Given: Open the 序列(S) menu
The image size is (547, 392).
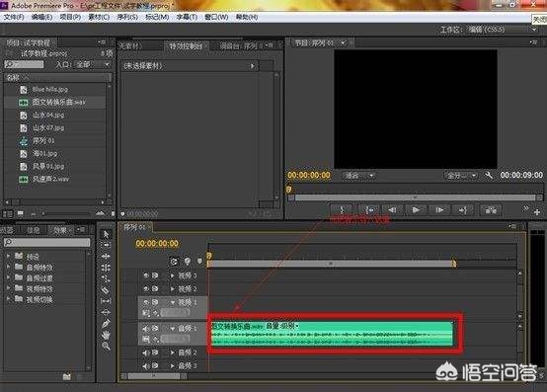Looking at the screenshot, I should (x=127, y=17).
